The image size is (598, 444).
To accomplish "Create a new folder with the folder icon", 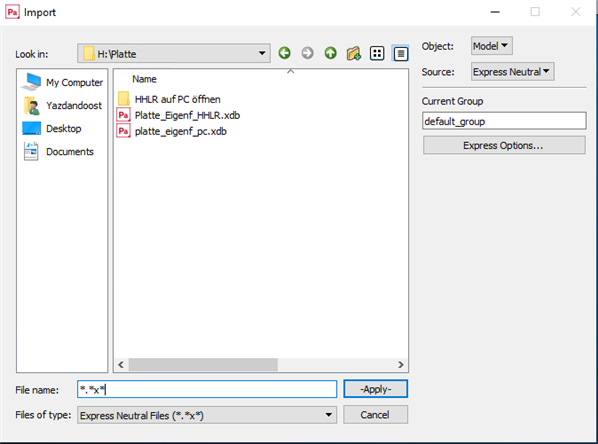I will pos(354,53).
